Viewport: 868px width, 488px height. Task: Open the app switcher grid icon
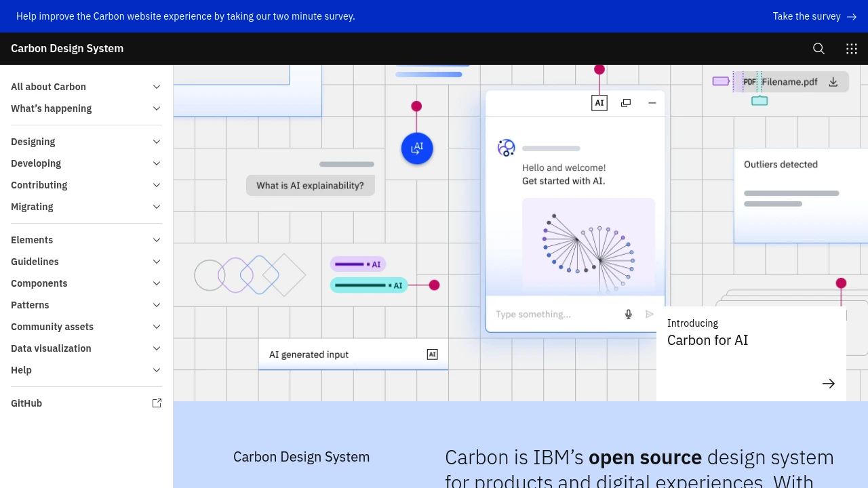pyautogui.click(x=852, y=49)
